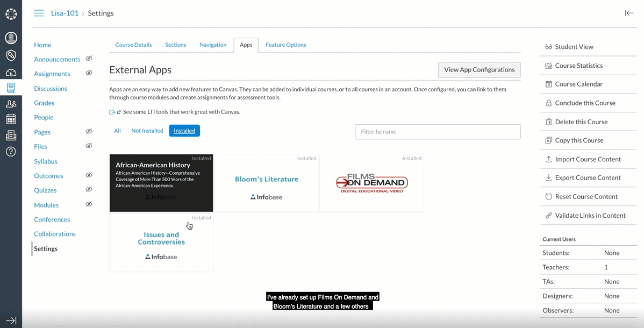Click LTI tools external link icon
The image size is (644, 328).
click(x=119, y=112)
